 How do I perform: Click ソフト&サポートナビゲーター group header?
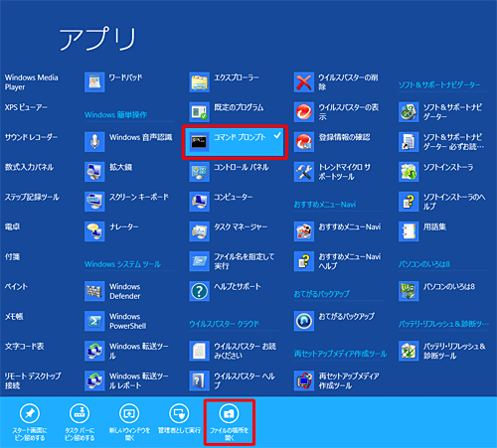[x=439, y=85]
